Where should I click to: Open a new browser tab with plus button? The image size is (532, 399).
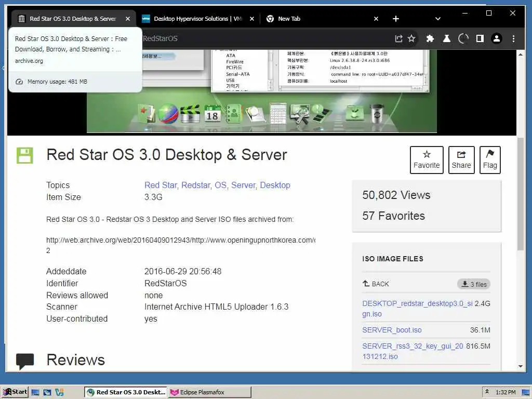coord(395,19)
